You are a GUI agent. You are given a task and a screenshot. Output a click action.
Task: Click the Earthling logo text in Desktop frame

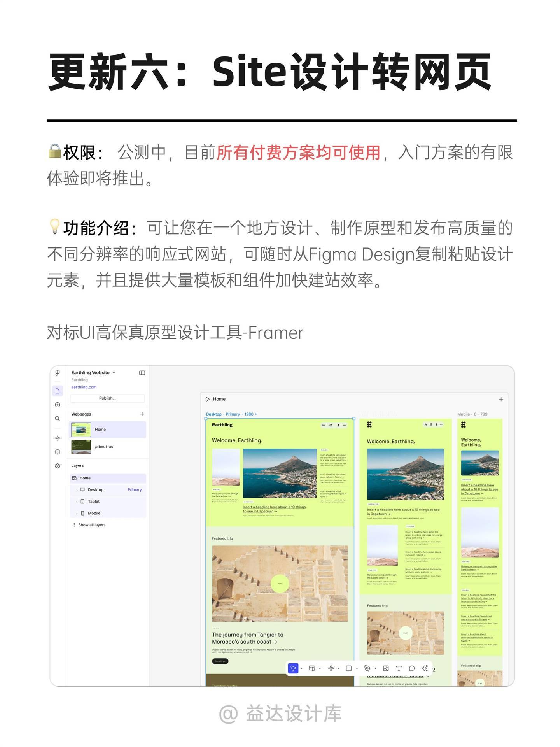(222, 425)
